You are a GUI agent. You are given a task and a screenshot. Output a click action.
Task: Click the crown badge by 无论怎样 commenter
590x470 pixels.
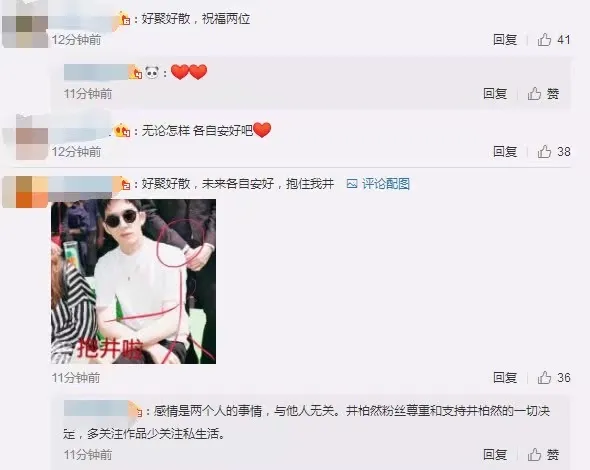click(122, 131)
